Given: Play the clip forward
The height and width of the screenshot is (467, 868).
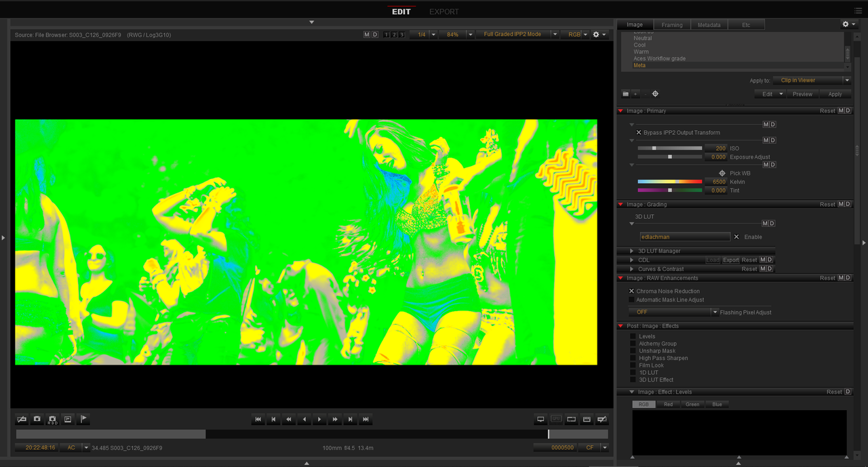Looking at the screenshot, I should 319,420.
